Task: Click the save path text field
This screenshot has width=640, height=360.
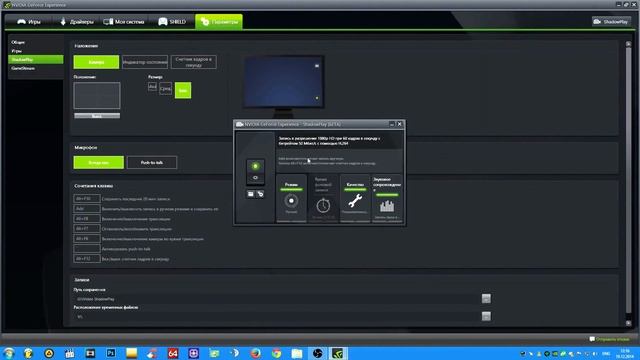Action: click(x=276, y=299)
